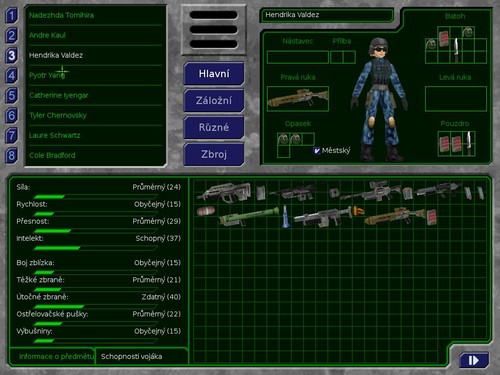The height and width of the screenshot is (375, 500).
Task: Toggle the Městský camouflage checkbox
Action: point(317,151)
